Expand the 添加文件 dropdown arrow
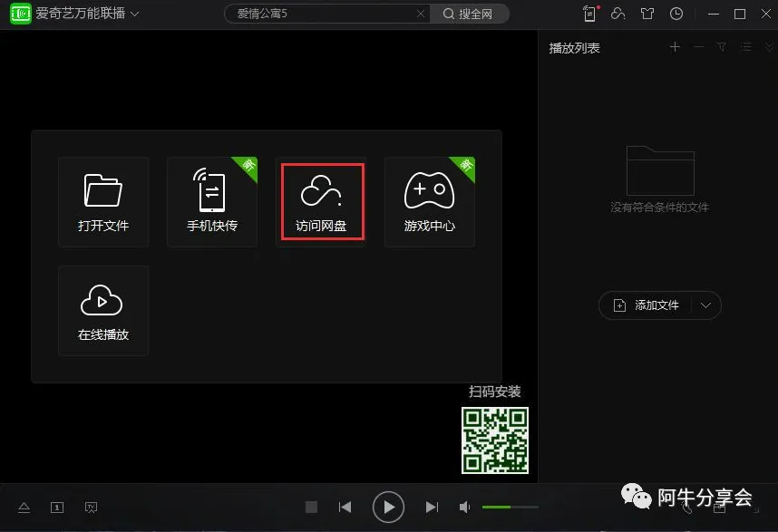Screen dimensions: 778x532 point(706,305)
